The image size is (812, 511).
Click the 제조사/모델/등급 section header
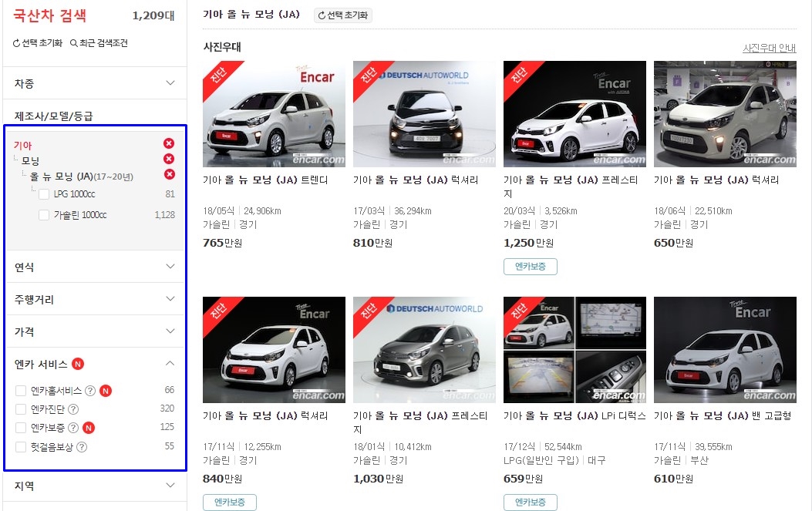coord(54,116)
